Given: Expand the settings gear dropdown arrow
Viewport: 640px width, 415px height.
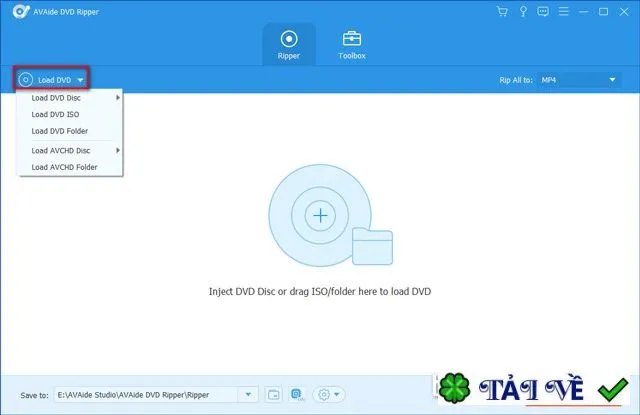Looking at the screenshot, I should click(337, 395).
